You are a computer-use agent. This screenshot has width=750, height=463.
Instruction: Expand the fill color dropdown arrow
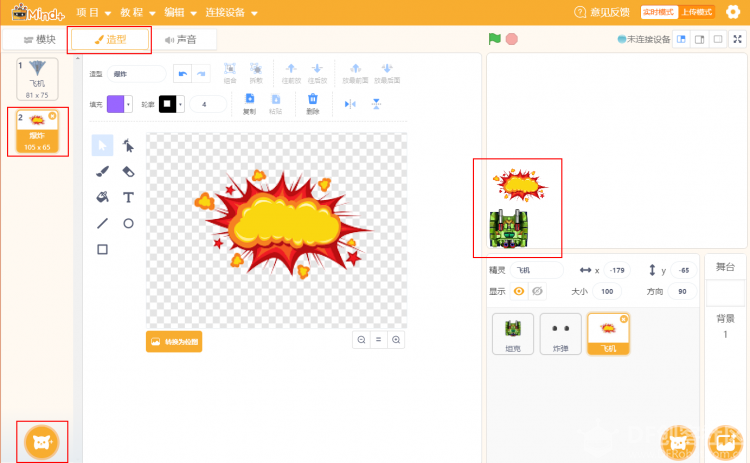pos(128,104)
